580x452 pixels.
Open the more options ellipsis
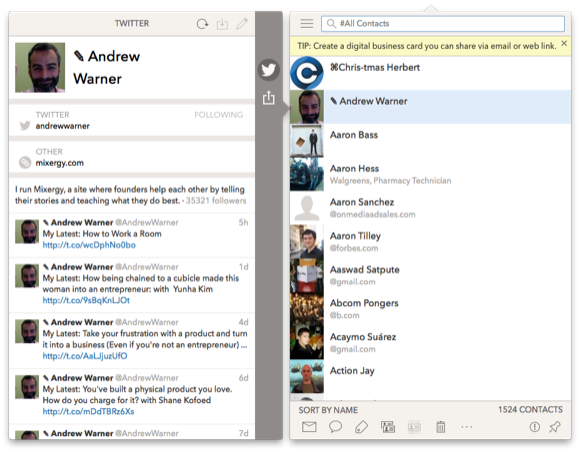tap(467, 427)
